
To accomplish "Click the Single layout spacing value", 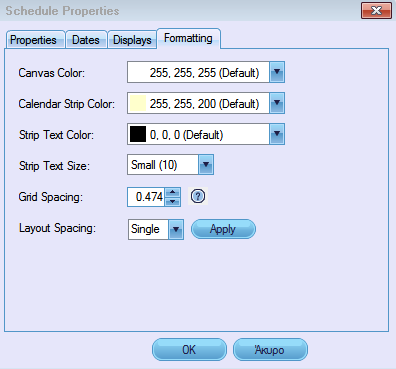I will [x=145, y=229].
